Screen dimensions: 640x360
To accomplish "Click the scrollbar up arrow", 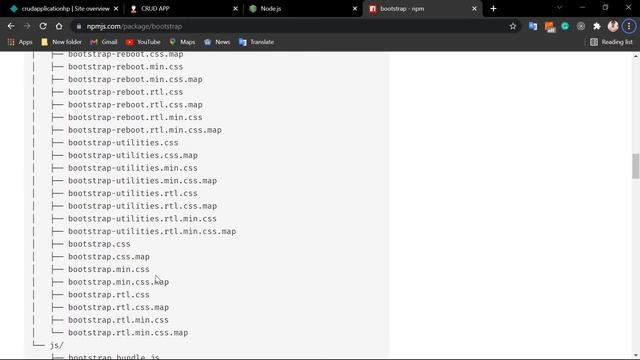I will click(x=636, y=56).
